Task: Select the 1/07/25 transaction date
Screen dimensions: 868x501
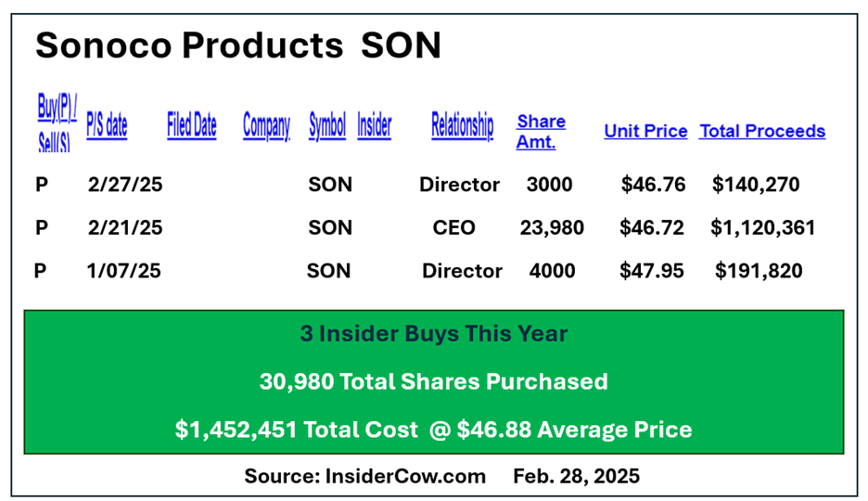Action: [x=123, y=271]
